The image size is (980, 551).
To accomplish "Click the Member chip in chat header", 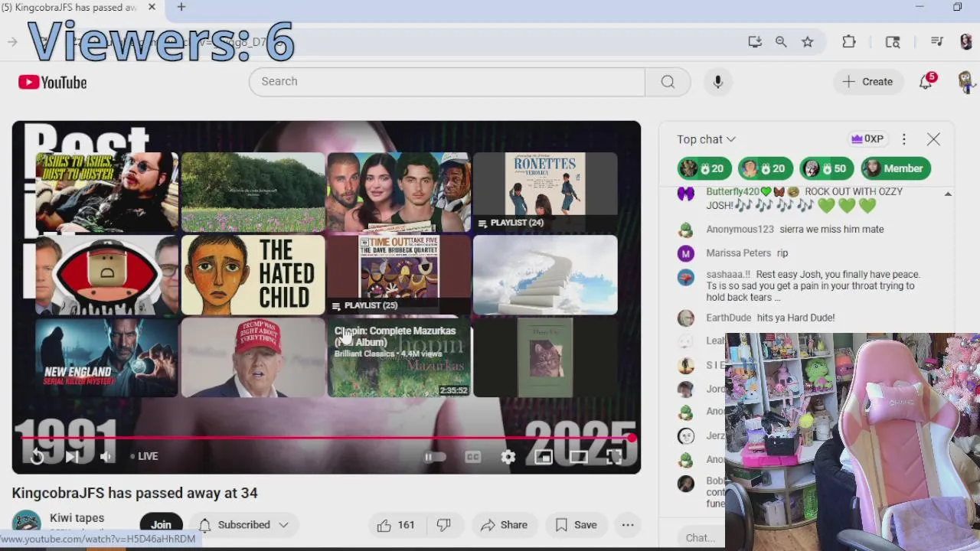I will pyautogui.click(x=896, y=168).
